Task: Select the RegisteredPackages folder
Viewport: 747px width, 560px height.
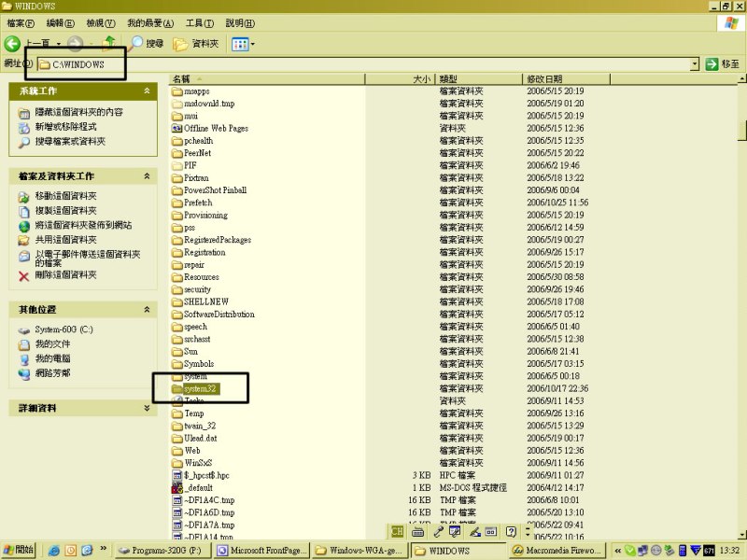Action: click(212, 240)
